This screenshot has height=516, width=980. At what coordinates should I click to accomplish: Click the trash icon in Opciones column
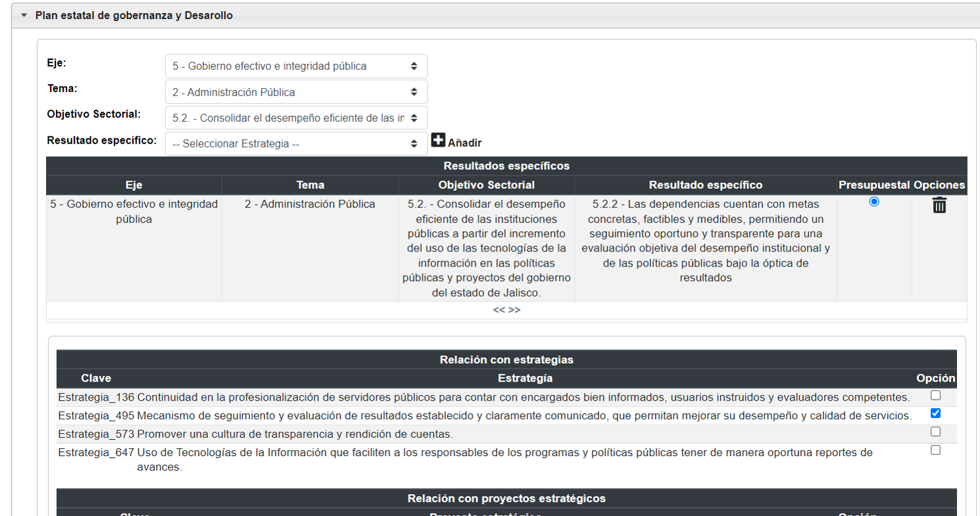(939, 205)
